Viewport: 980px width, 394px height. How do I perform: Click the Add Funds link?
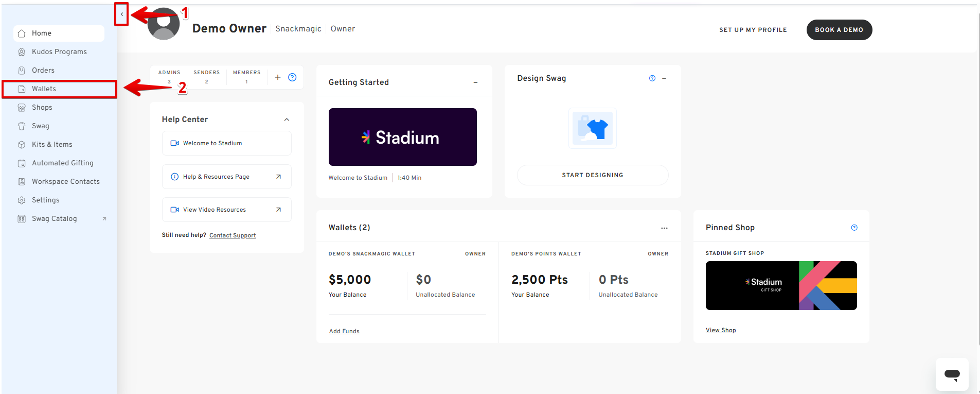344,331
